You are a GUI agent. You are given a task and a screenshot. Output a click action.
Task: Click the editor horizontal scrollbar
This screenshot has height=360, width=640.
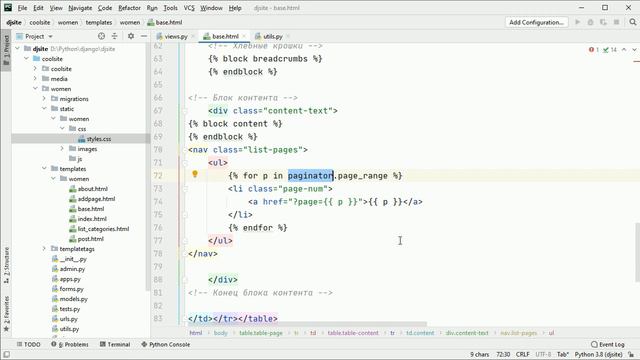[x=306, y=324]
